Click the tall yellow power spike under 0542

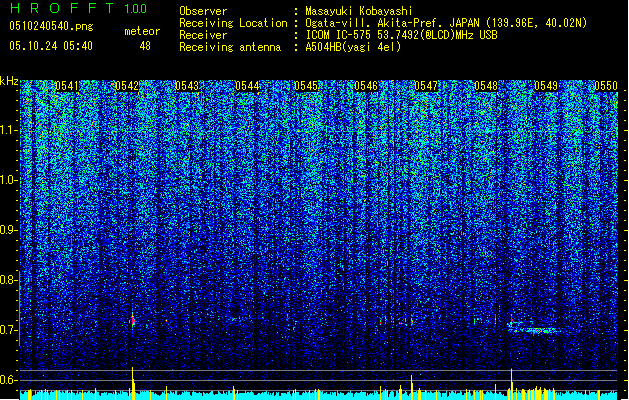coord(133,383)
